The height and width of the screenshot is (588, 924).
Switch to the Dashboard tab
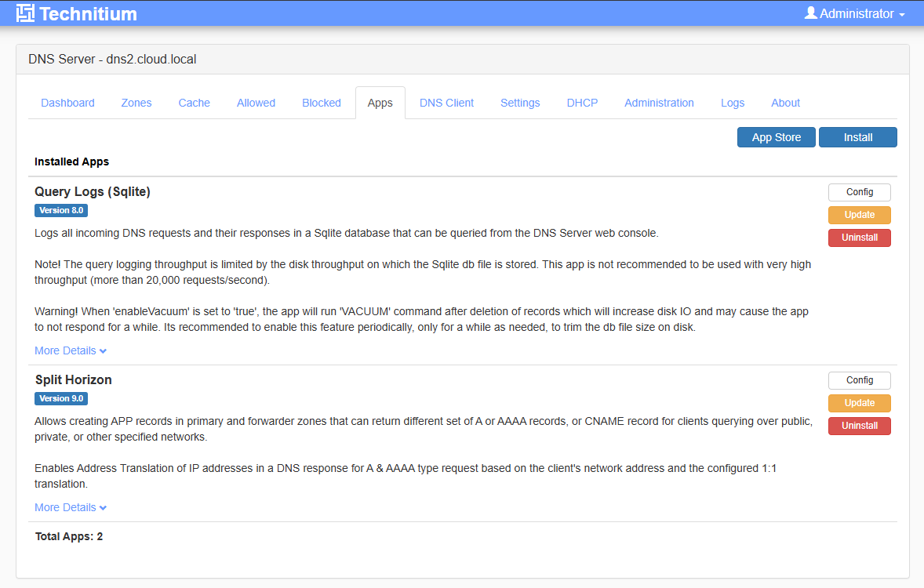click(67, 103)
